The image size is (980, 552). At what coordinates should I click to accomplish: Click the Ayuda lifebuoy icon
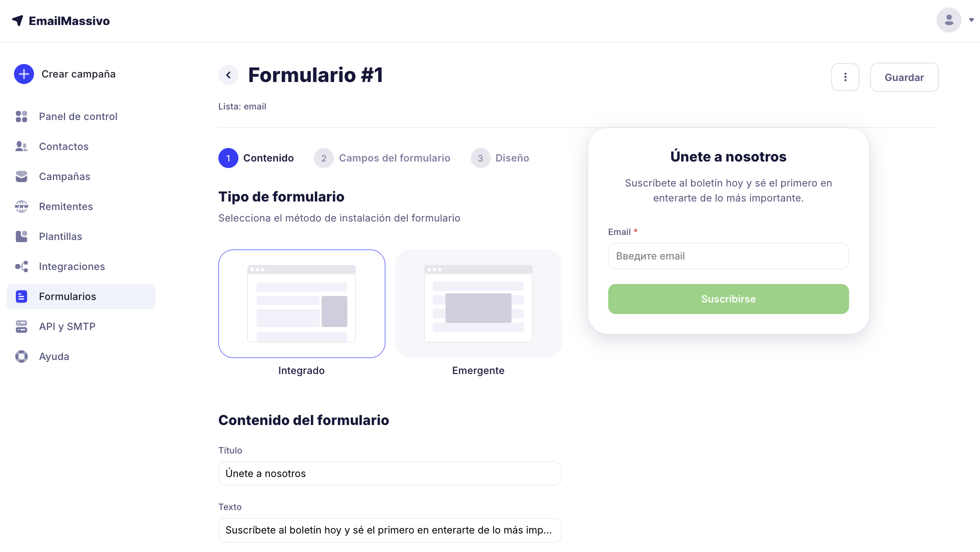tap(21, 356)
